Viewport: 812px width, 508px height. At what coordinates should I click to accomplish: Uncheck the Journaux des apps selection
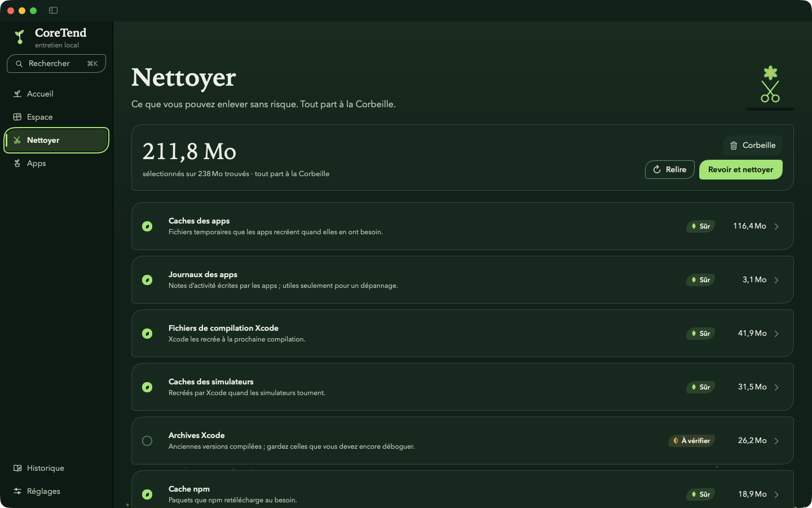coord(147,280)
